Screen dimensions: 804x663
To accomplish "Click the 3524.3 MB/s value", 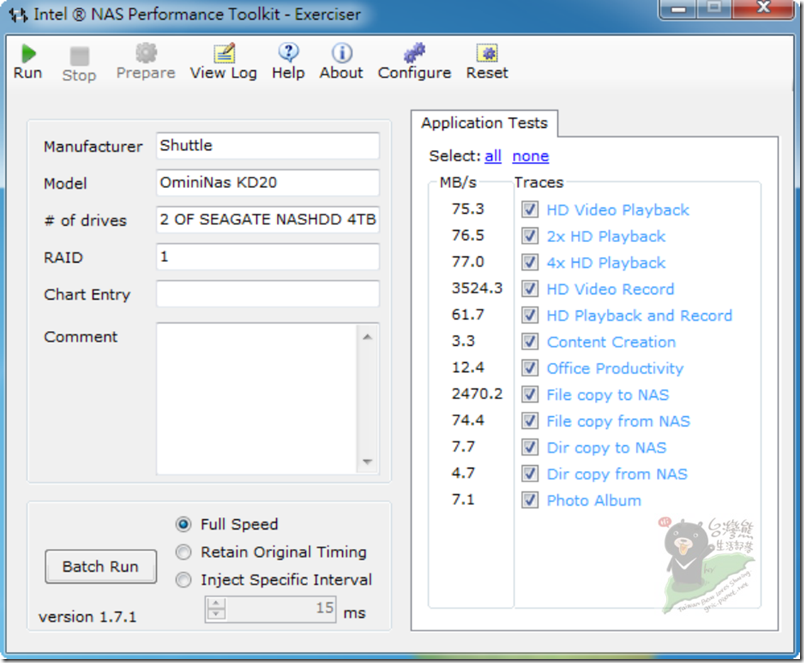I will tap(477, 288).
